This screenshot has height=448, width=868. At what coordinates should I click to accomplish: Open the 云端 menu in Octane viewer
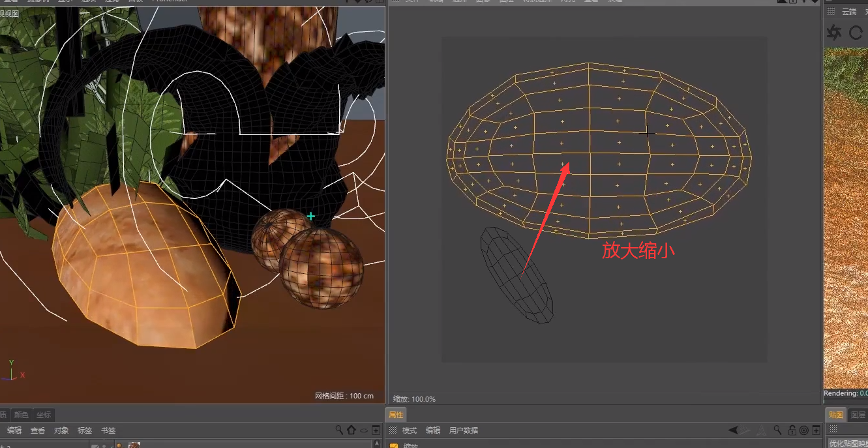pyautogui.click(x=848, y=12)
